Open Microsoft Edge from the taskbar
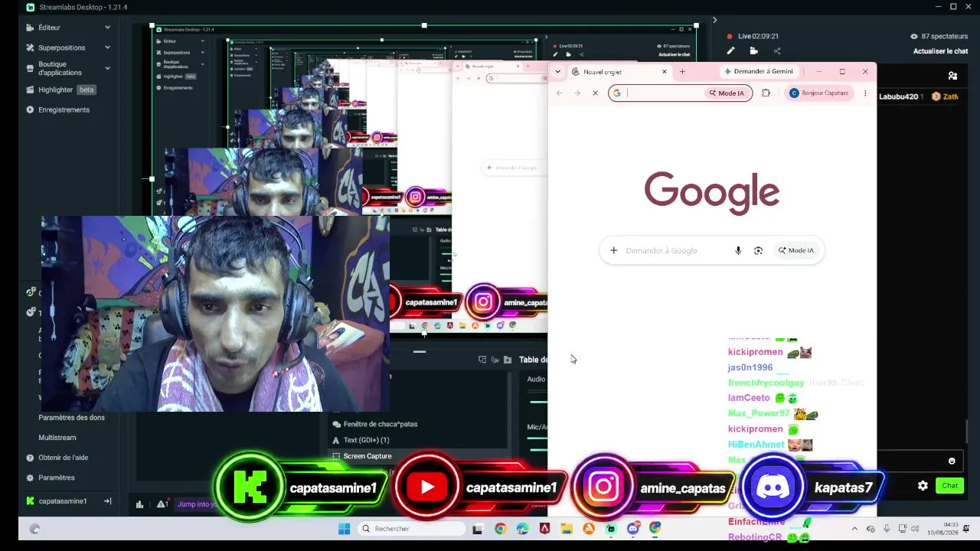This screenshot has width=980, height=551. tap(522, 529)
